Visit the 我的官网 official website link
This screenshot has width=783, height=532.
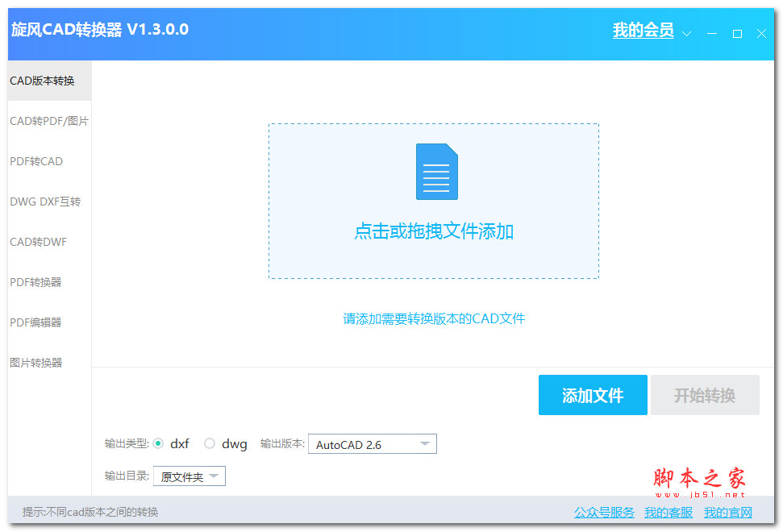point(728,512)
